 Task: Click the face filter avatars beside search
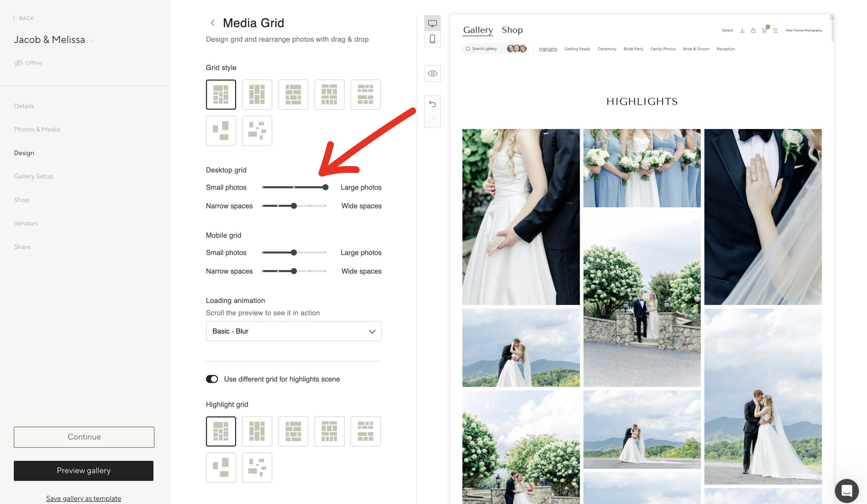pyautogui.click(x=517, y=49)
